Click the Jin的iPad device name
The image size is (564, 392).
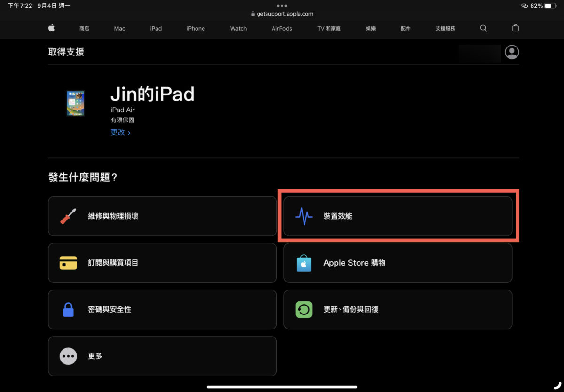tap(152, 94)
